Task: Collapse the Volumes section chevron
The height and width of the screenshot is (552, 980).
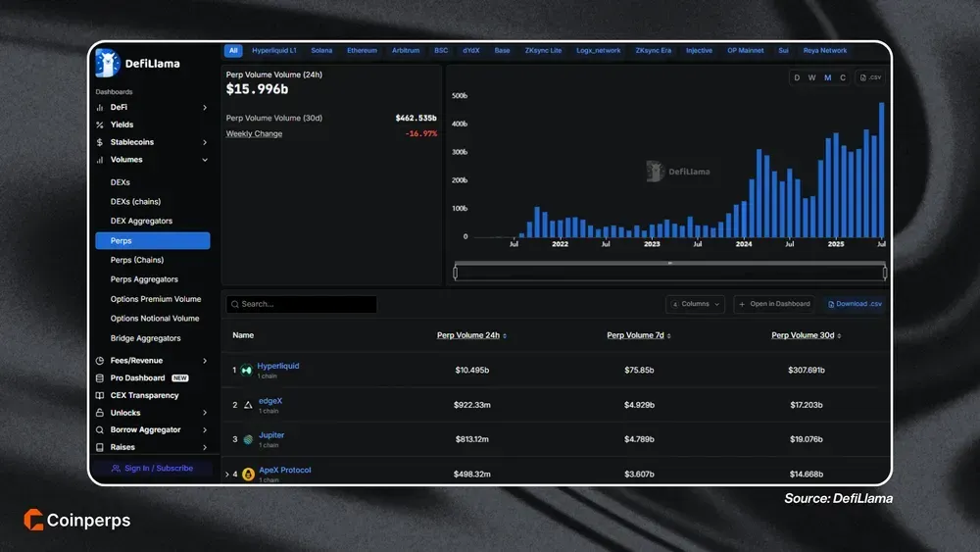Action: [x=205, y=160]
